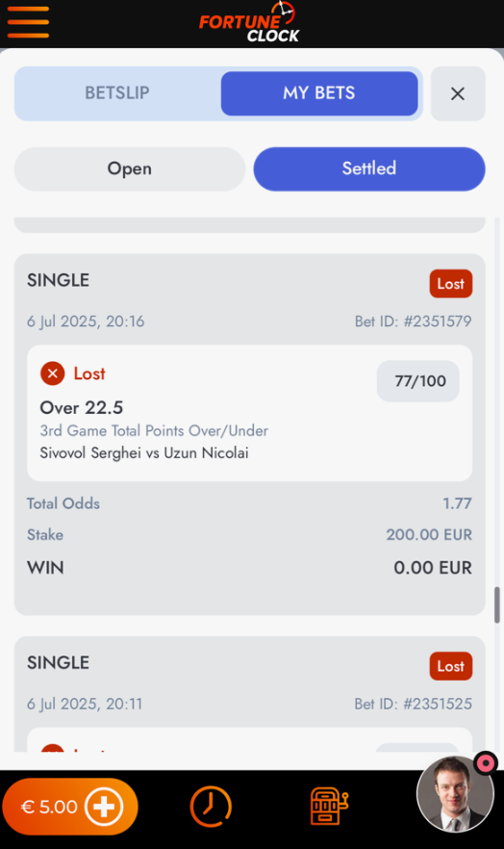The width and height of the screenshot is (504, 849).
Task: Open the clock icon in bottom bar
Action: (211, 807)
